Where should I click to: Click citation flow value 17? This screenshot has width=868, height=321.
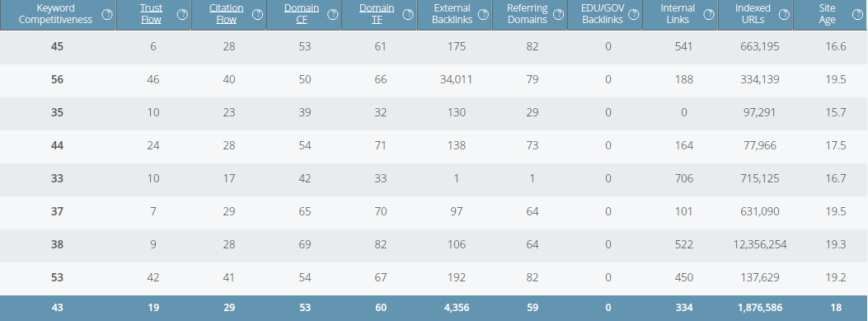[229, 178]
